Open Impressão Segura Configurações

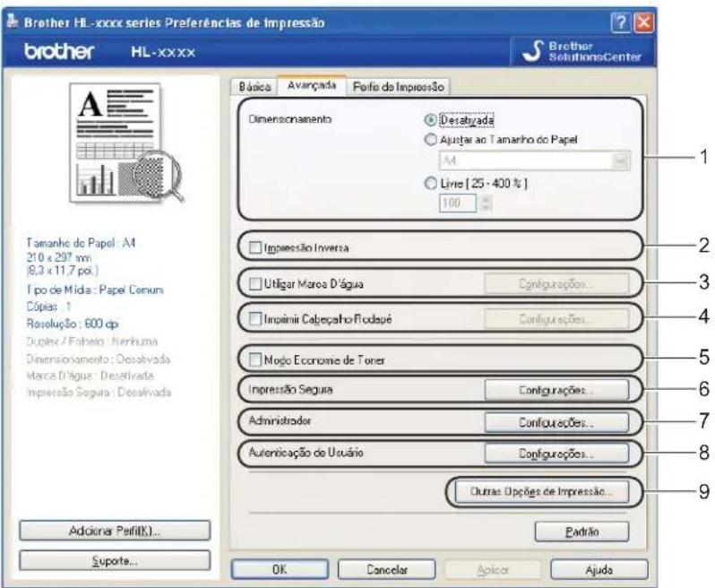pos(556,390)
